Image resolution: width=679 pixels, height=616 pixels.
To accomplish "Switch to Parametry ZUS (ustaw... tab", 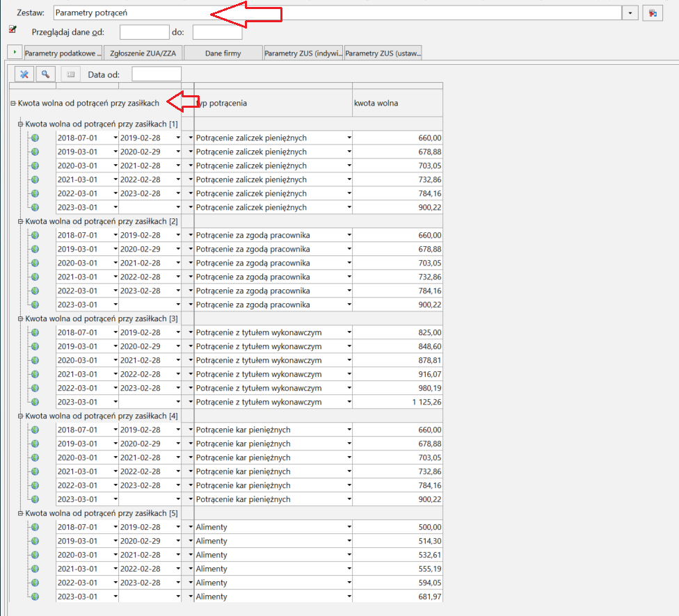I will 383,54.
